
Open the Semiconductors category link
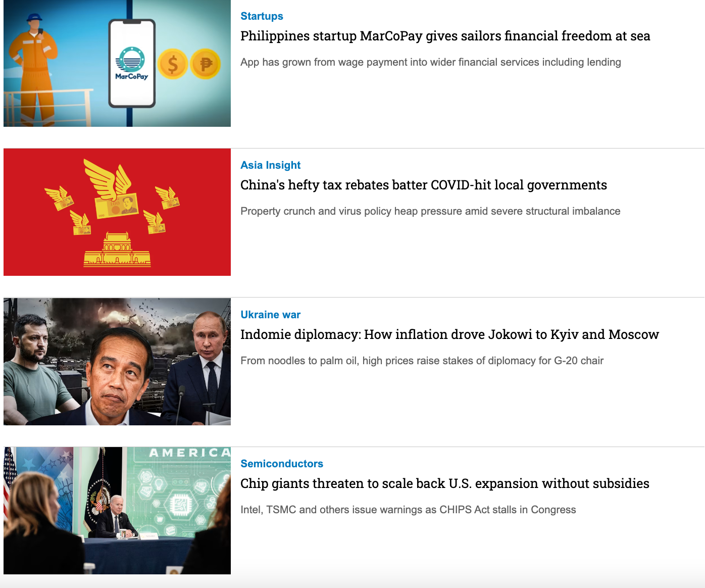click(x=282, y=464)
